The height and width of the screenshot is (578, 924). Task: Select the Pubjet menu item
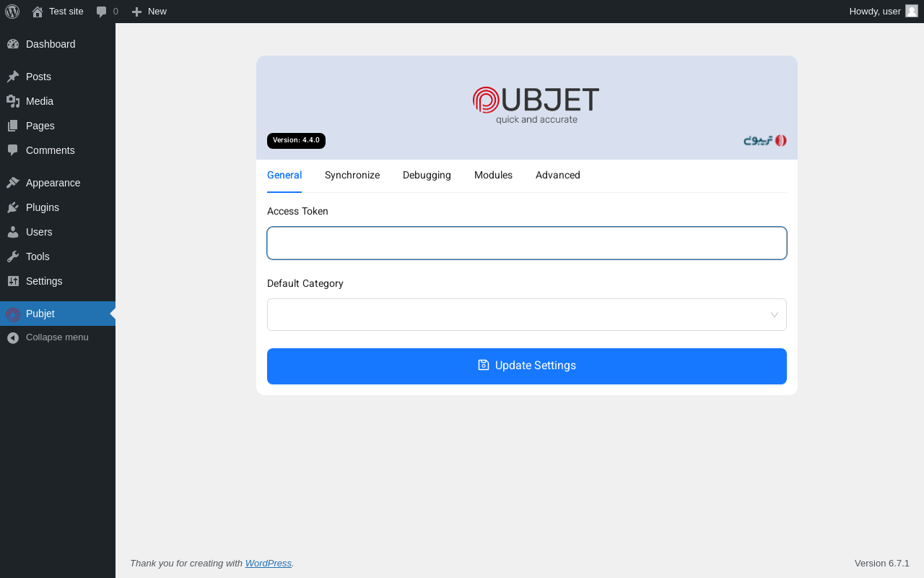[58, 314]
